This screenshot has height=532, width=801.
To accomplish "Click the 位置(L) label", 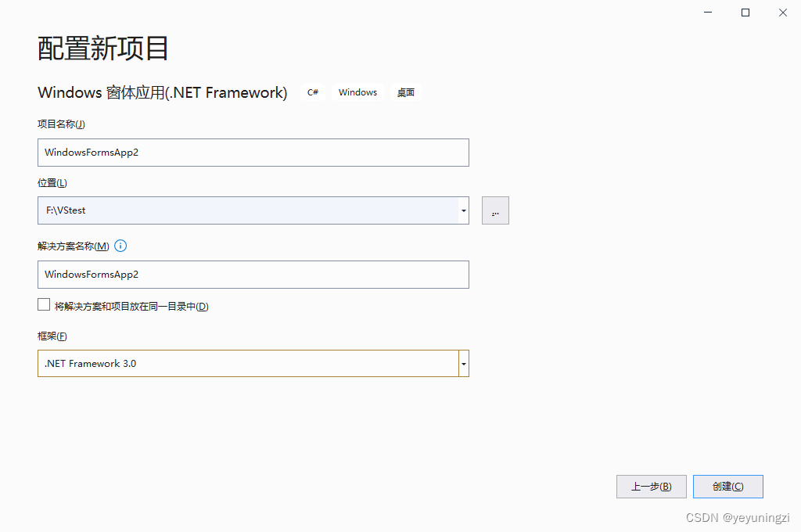I will (52, 183).
